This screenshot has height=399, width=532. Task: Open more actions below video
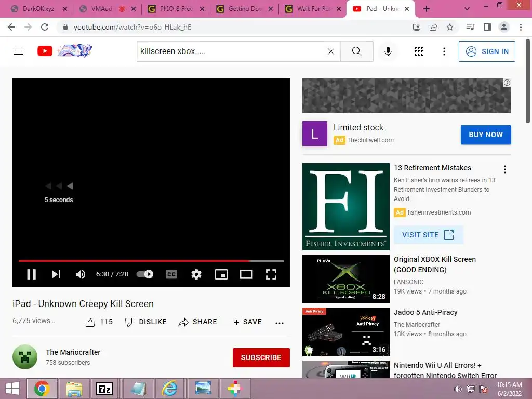[279, 323]
